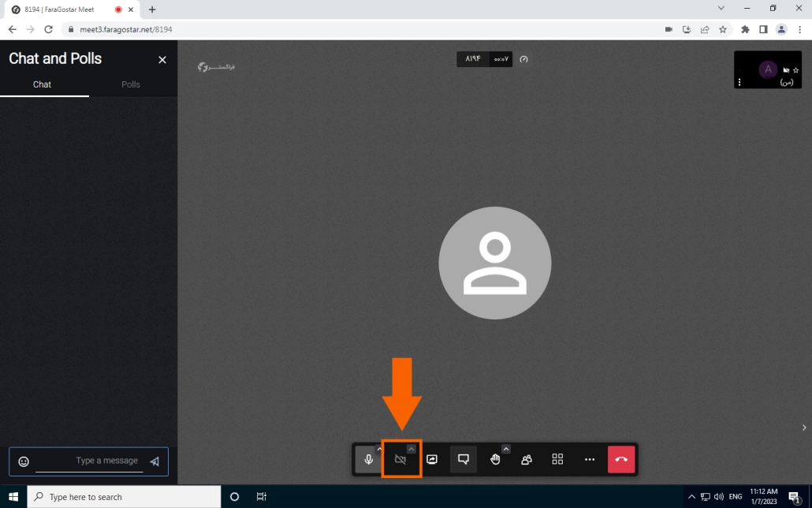This screenshot has width=812, height=508.
Task: Expand the camera options arrow
Action: pos(412,449)
